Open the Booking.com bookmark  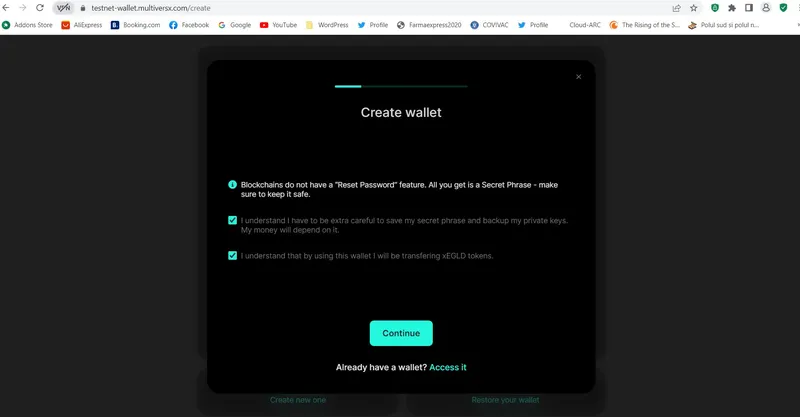tap(135, 24)
